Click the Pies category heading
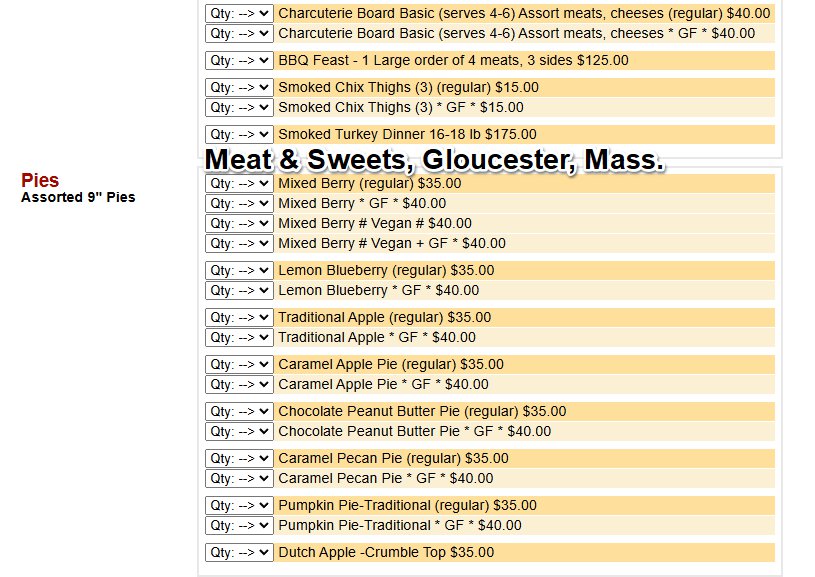 [40, 181]
